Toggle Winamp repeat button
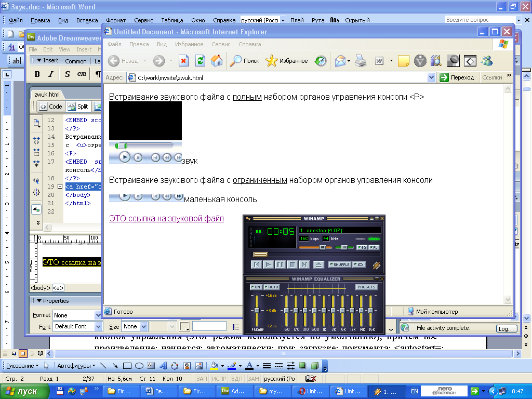The height and width of the screenshot is (399, 532). tap(359, 264)
